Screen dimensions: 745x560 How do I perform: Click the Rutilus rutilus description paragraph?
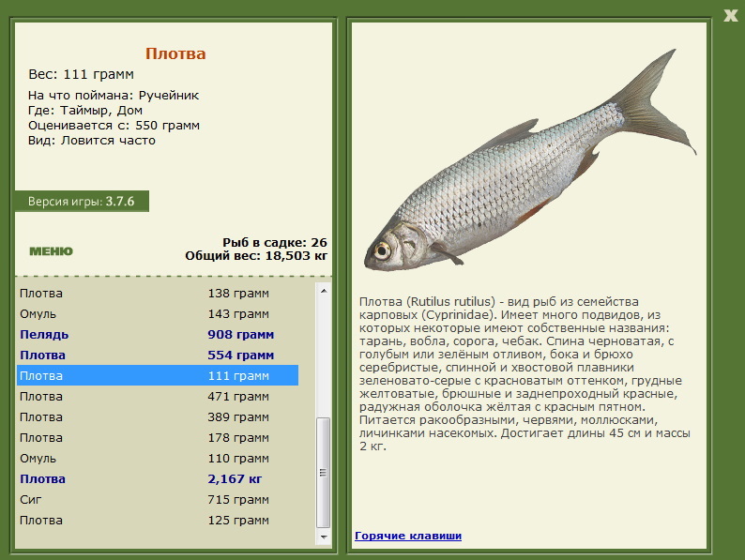coord(525,374)
